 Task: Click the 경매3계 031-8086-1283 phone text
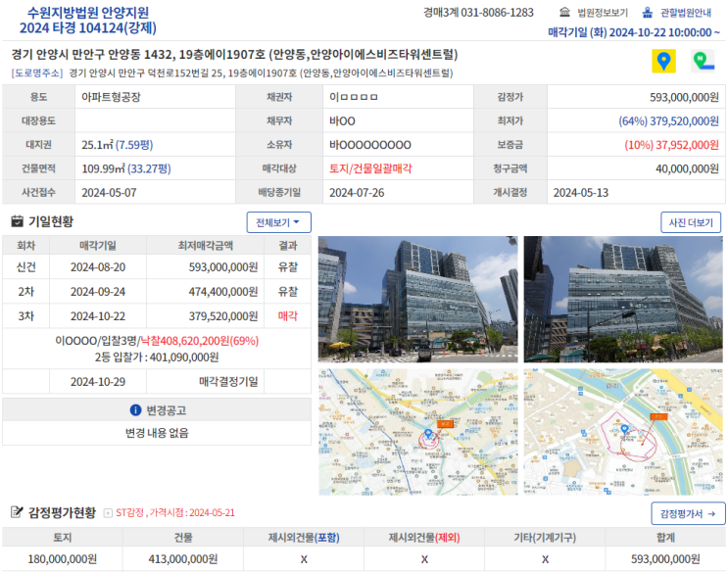[x=479, y=13]
